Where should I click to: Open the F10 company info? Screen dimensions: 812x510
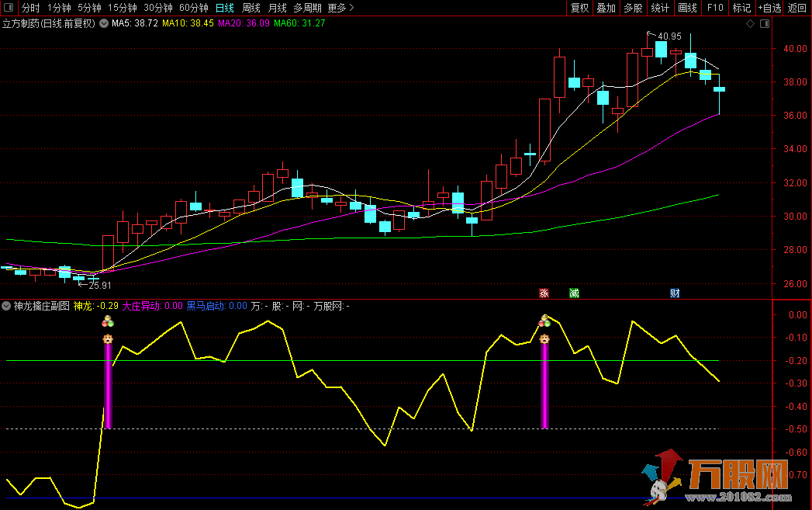[x=715, y=9]
